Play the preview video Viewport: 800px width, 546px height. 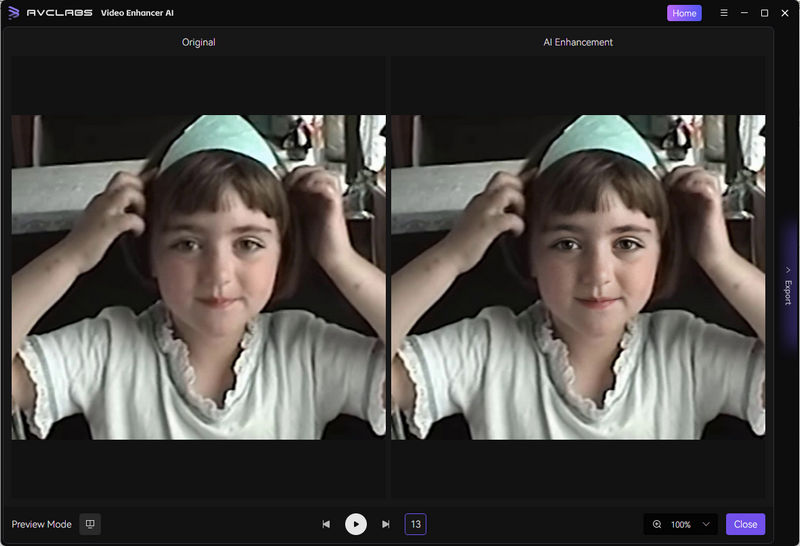(356, 524)
